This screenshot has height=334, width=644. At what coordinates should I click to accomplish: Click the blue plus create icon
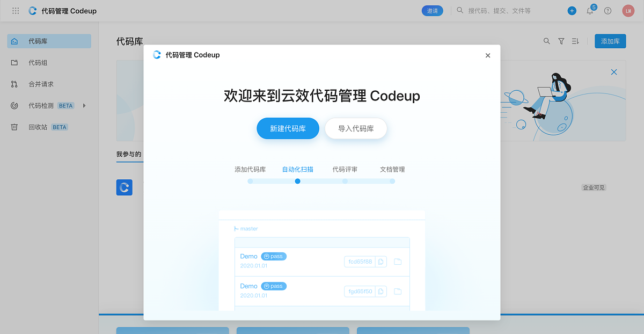572,11
